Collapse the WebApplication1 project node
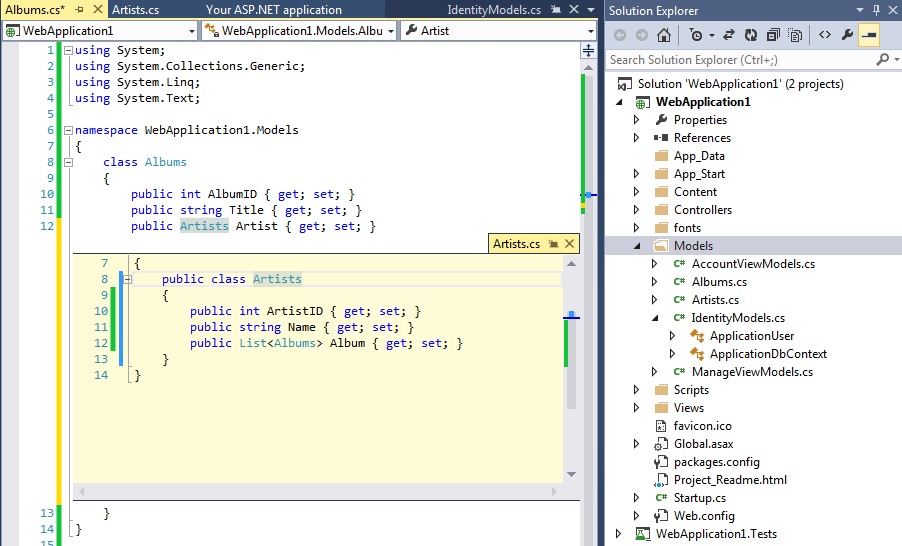 620,102
